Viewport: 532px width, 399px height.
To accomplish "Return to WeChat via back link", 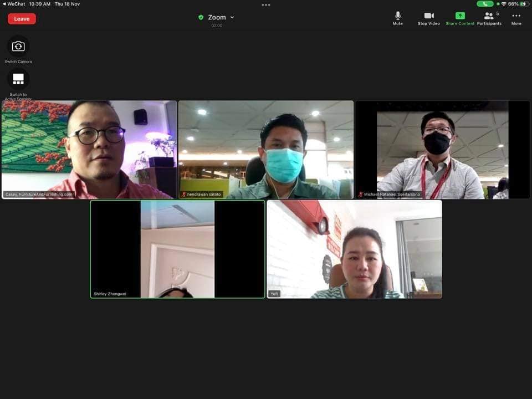I will click(x=14, y=4).
